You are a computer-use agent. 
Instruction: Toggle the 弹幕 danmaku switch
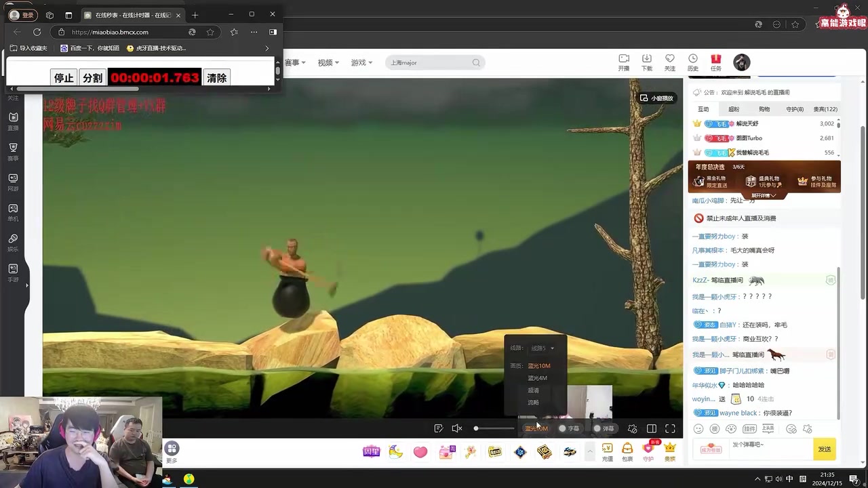(x=603, y=428)
